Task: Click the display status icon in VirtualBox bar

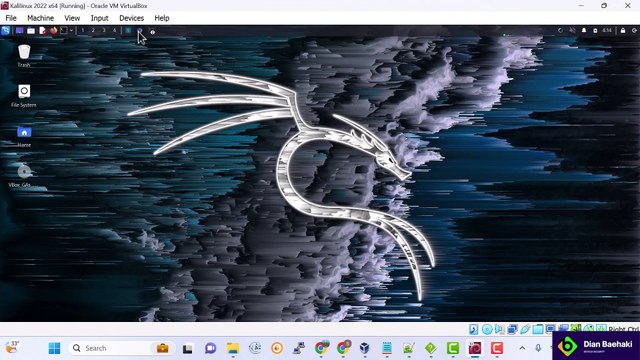Action: [551, 329]
